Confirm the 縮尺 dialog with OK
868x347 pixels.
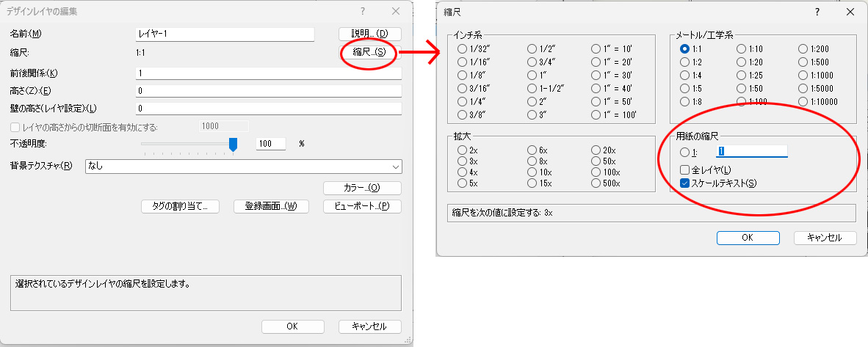747,238
